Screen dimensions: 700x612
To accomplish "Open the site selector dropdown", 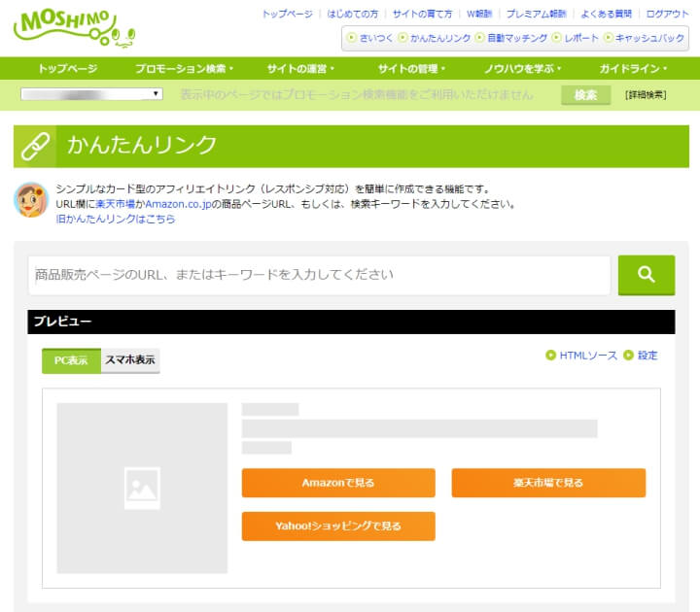I will click(x=91, y=94).
